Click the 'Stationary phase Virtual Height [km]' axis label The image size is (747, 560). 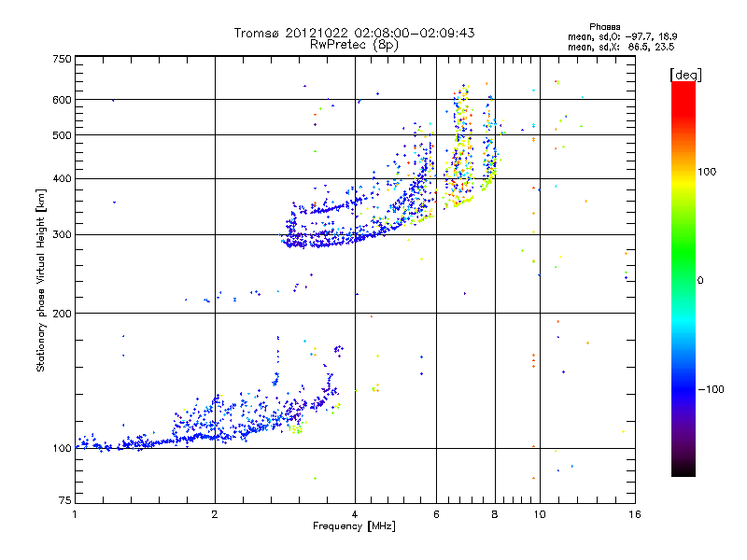[41, 280]
